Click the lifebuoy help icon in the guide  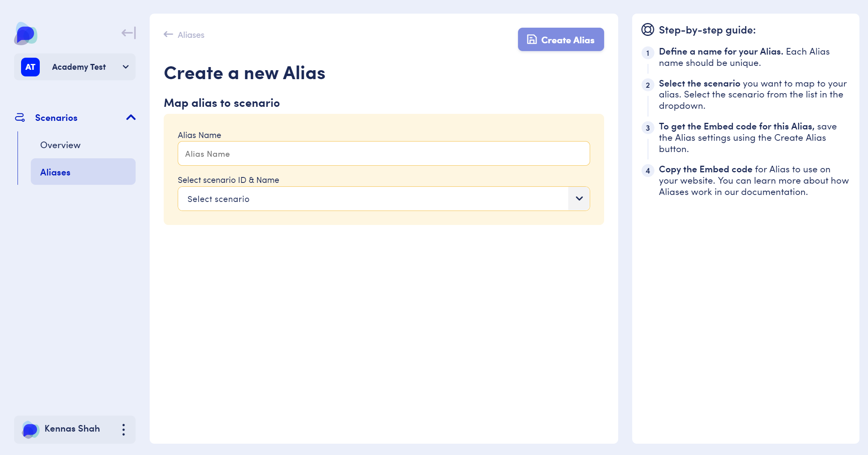(647, 30)
